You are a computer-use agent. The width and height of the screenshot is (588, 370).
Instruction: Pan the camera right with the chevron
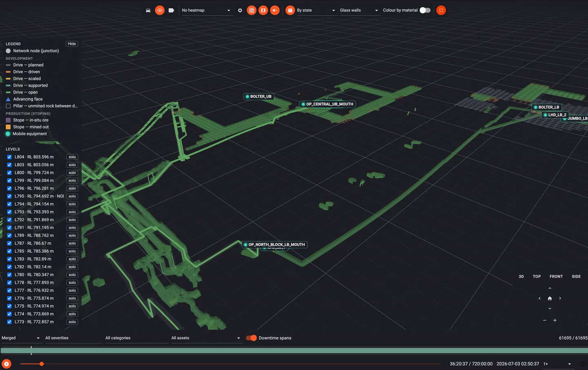point(560,299)
